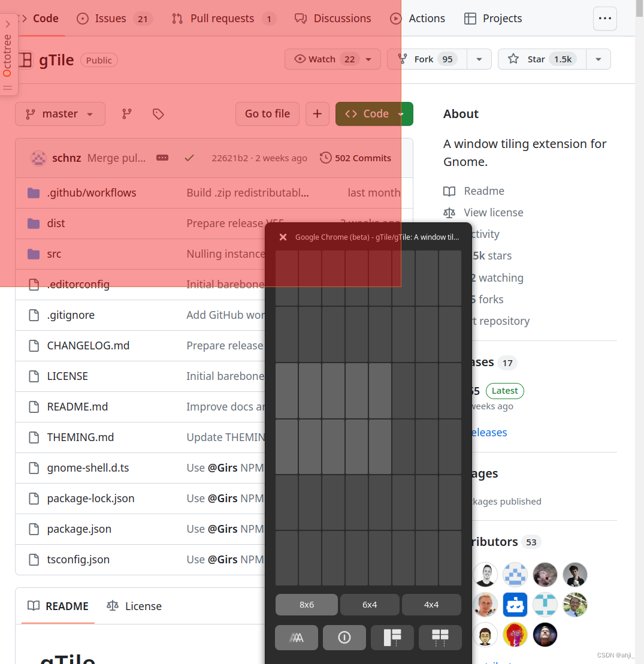Open THEMING.md file
The height and width of the screenshot is (664, 644).
pyautogui.click(x=80, y=437)
